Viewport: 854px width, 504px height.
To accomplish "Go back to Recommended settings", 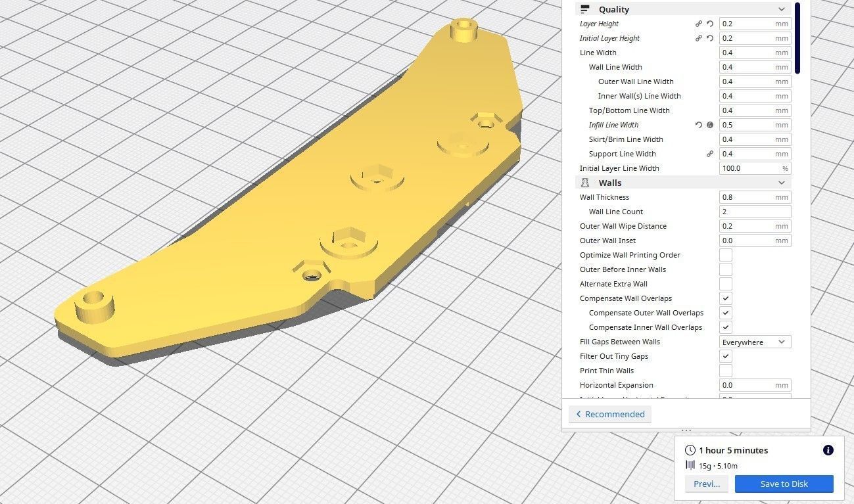I will click(610, 414).
